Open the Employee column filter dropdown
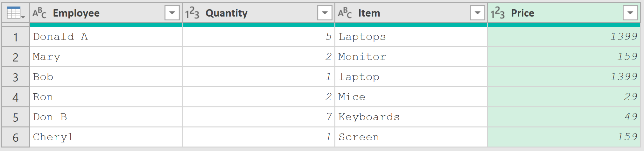This screenshot has height=151, width=644. [x=172, y=13]
